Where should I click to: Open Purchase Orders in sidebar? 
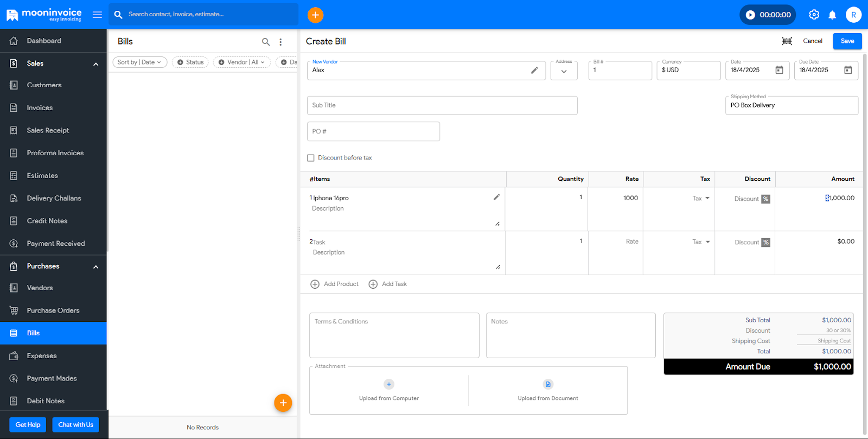click(x=53, y=310)
